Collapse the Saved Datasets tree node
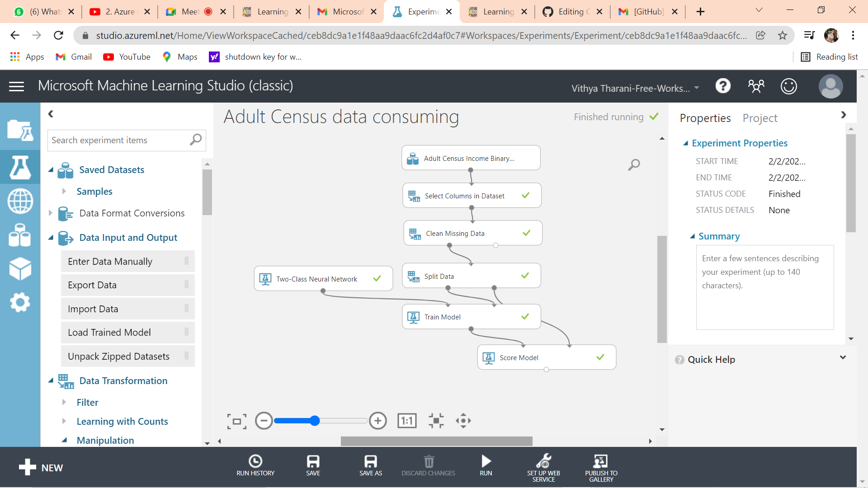This screenshot has width=868, height=488. [51, 170]
